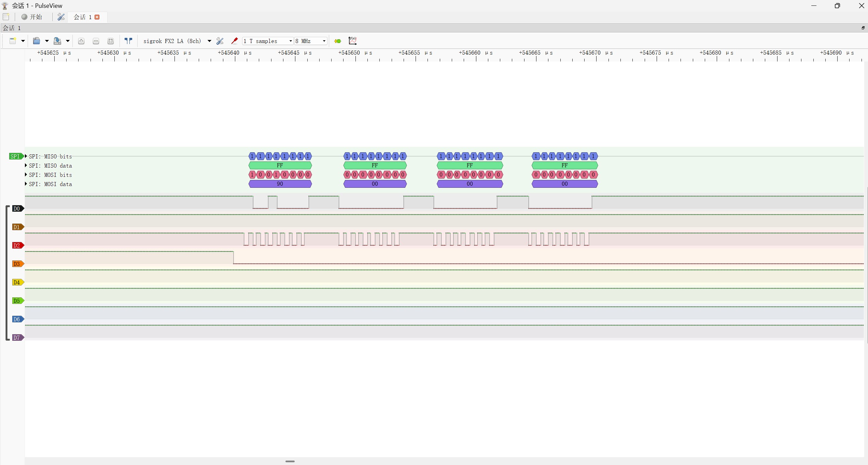Click the zoom in icon
This screenshot has height=465, width=868.
(81, 41)
